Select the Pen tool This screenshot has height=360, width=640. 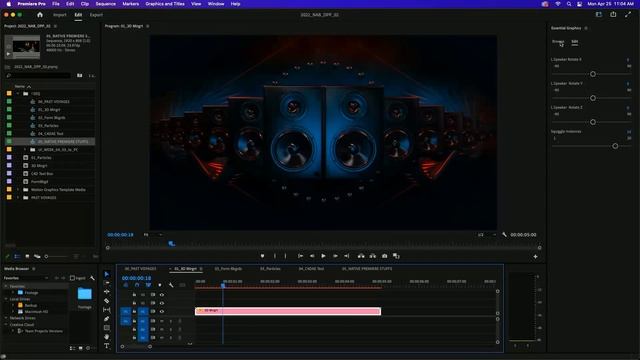click(x=107, y=319)
